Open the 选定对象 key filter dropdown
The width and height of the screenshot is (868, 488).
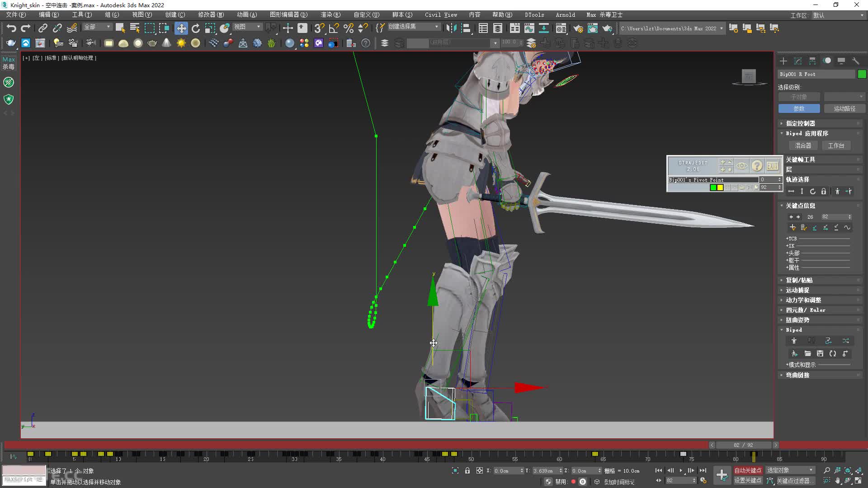coord(790,470)
